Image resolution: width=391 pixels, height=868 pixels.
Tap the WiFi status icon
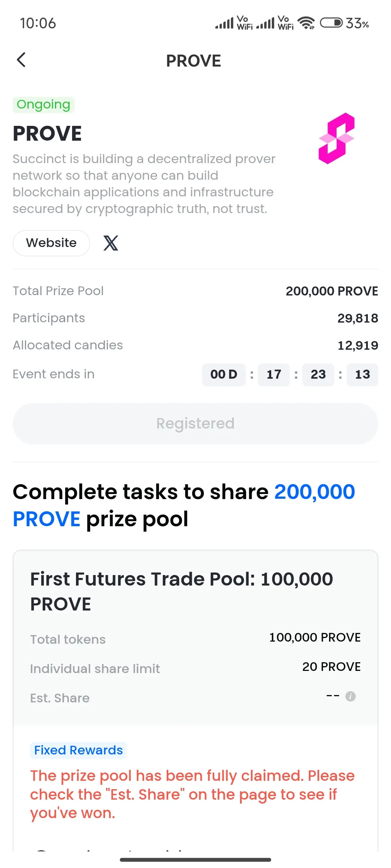[306, 23]
